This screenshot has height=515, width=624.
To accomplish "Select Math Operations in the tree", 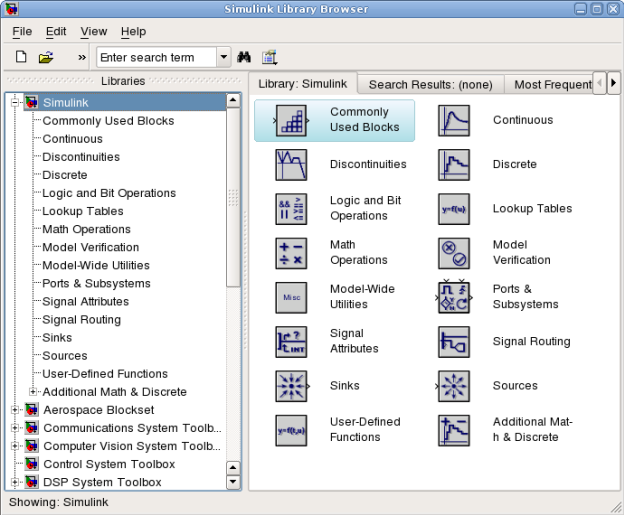I will pyautogui.click(x=86, y=229).
